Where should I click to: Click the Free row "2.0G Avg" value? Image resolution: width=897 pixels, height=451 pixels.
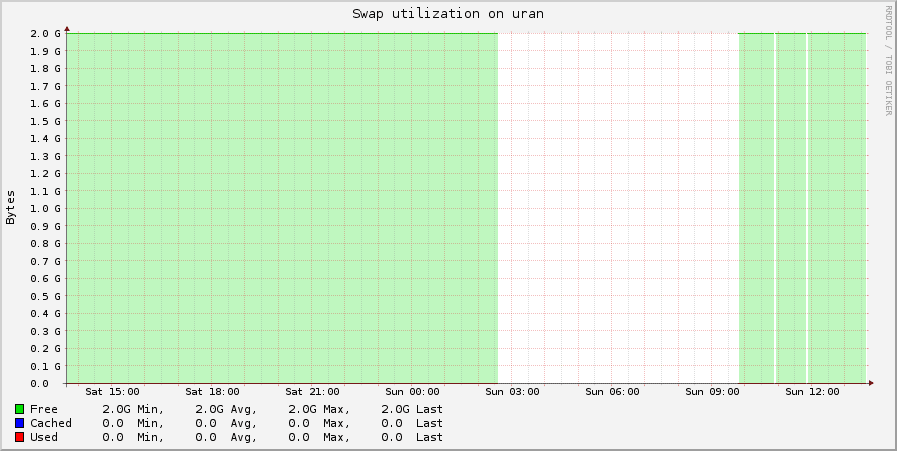226,409
